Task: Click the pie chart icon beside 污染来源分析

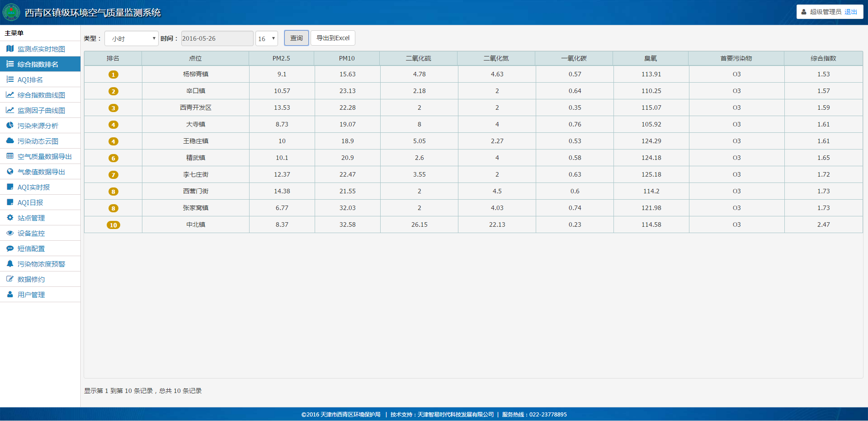Action: [10, 126]
